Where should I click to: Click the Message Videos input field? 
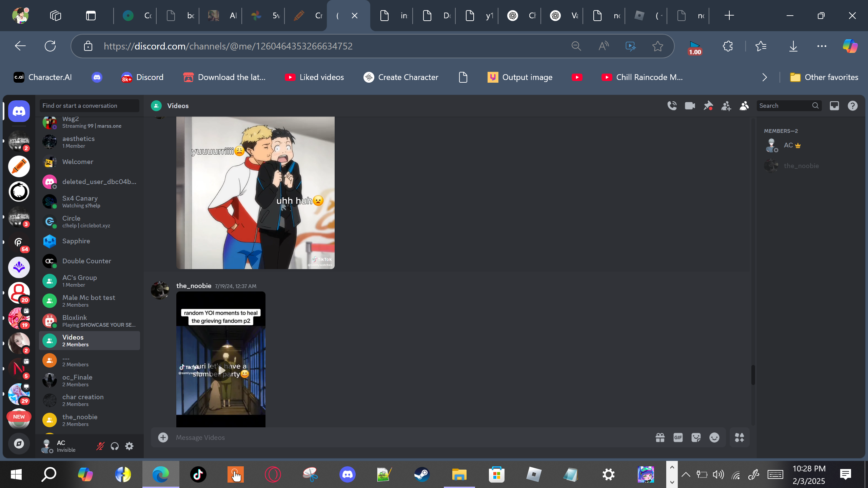click(412, 438)
